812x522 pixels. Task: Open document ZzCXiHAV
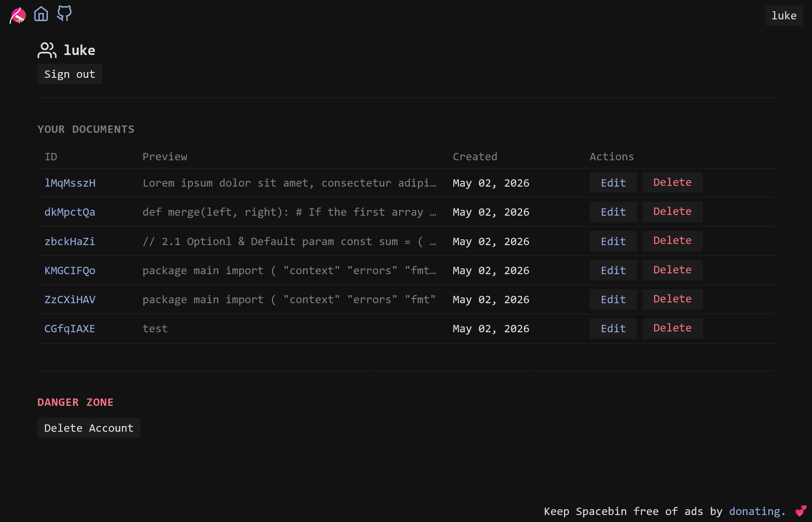pos(70,299)
